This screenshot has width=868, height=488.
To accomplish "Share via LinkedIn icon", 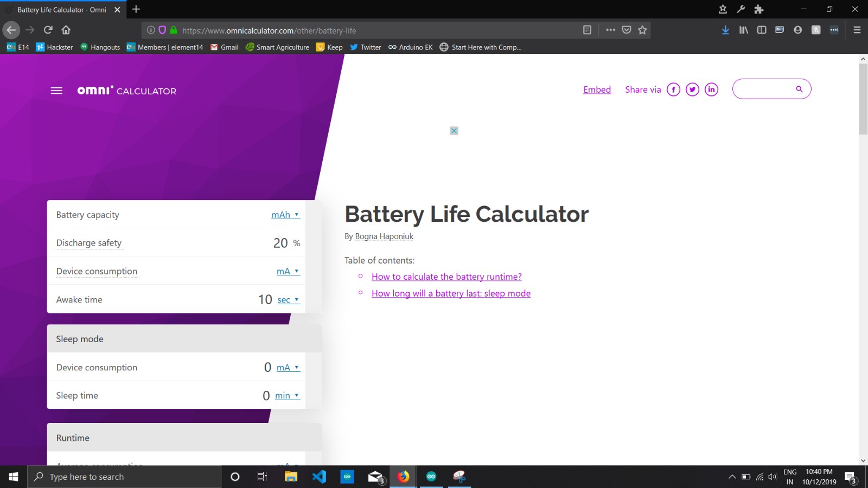I will (x=711, y=89).
